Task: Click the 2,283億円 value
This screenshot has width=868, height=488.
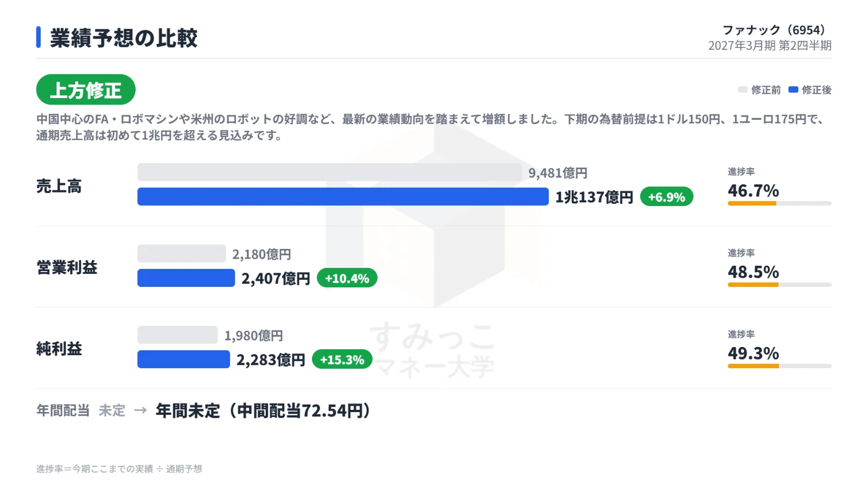Action: click(271, 359)
